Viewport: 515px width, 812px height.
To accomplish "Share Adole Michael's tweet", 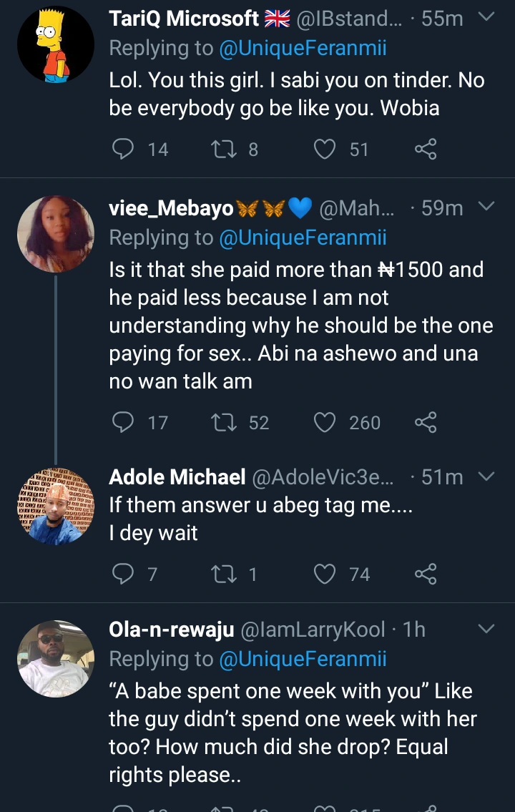I will pyautogui.click(x=425, y=574).
